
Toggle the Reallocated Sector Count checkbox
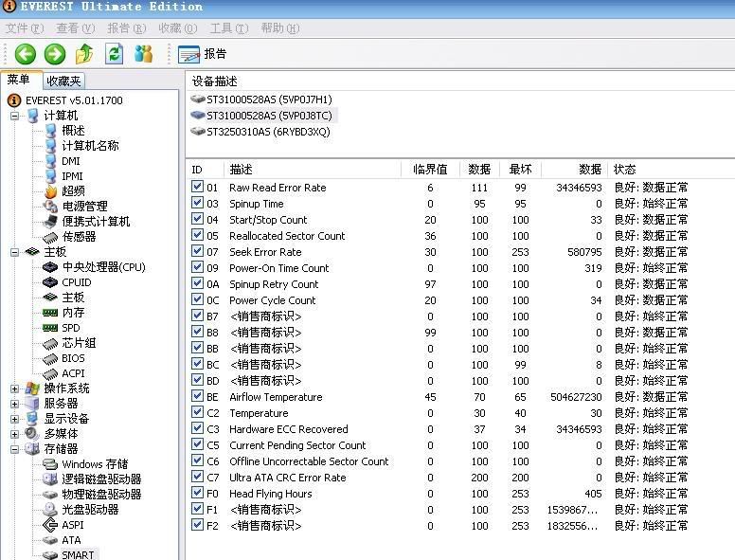pos(197,236)
